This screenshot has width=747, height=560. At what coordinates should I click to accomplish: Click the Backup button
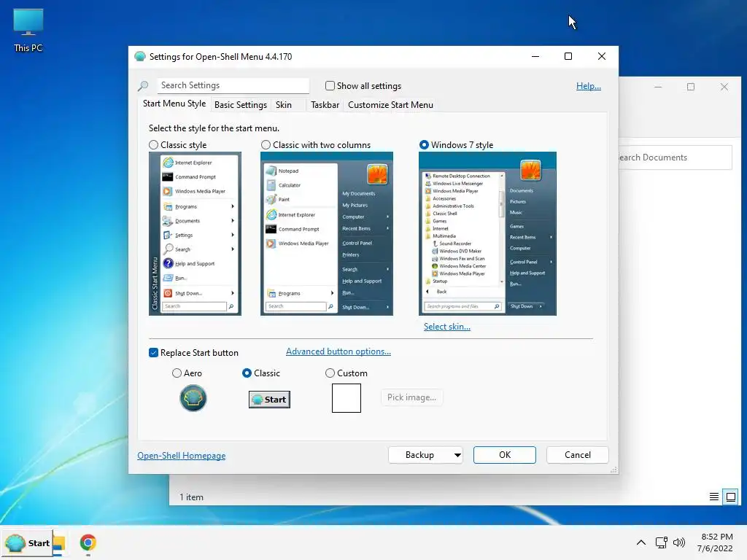pyautogui.click(x=419, y=455)
